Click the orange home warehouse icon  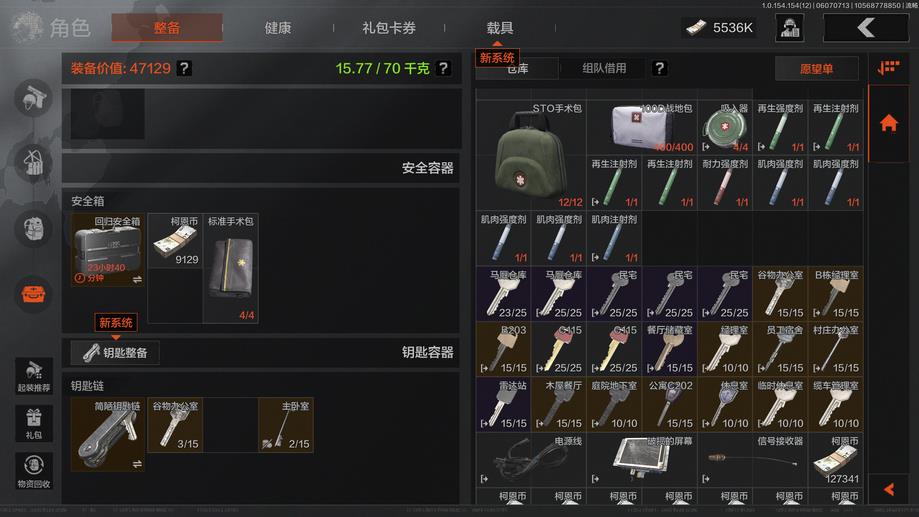tap(889, 123)
